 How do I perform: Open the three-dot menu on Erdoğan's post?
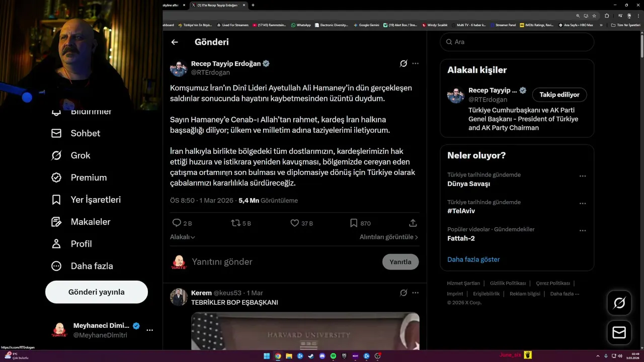(x=415, y=64)
